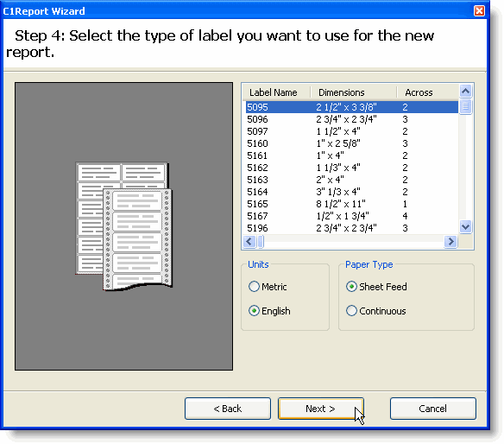Click the horizontal scrollbar thumb

[x=261, y=241]
